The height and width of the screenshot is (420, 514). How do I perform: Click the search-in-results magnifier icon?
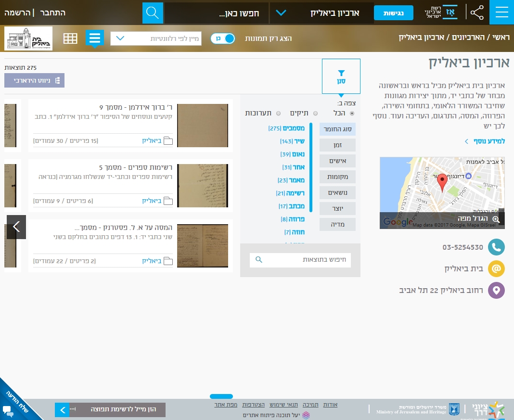point(258,260)
